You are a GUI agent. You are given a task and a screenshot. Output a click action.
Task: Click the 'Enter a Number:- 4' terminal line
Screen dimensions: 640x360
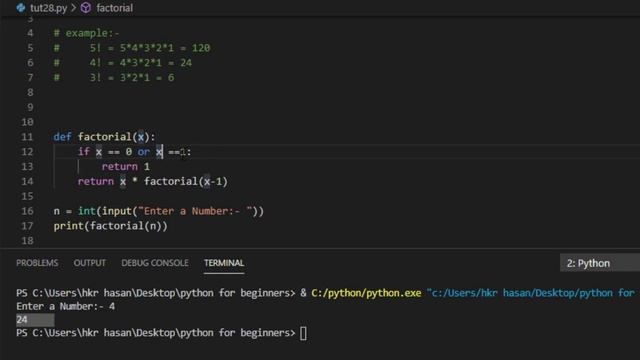click(65, 307)
